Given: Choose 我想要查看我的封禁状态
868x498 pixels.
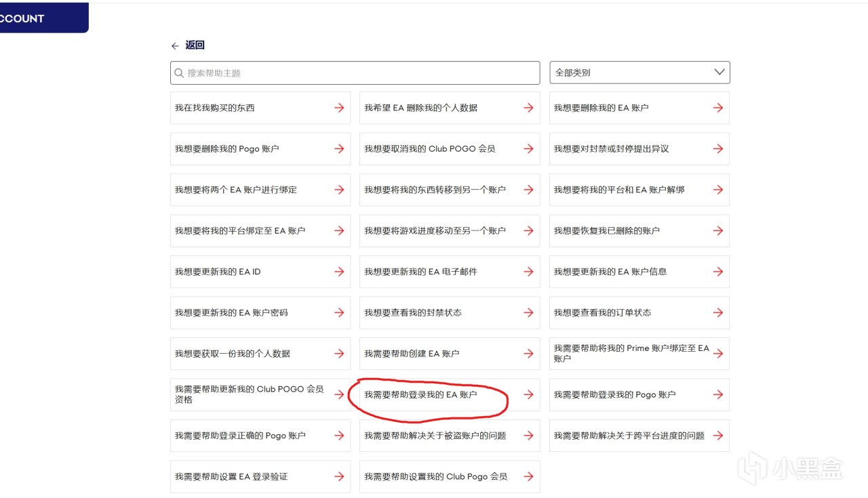Looking at the screenshot, I should point(450,313).
